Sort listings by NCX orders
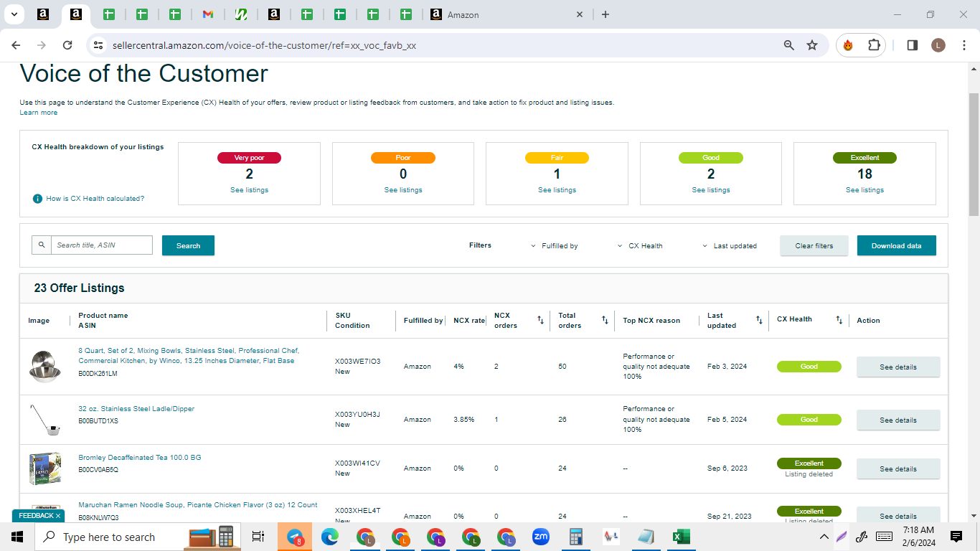 [x=540, y=320]
